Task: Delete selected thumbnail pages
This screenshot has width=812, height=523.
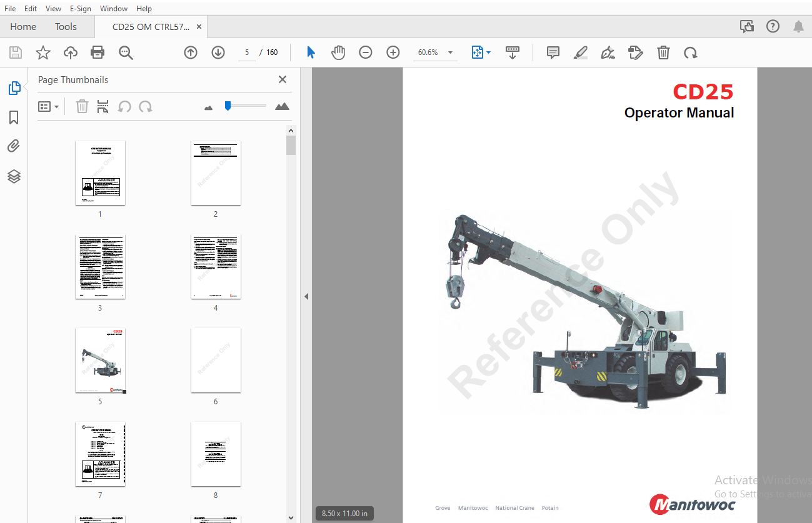Action: (82, 107)
